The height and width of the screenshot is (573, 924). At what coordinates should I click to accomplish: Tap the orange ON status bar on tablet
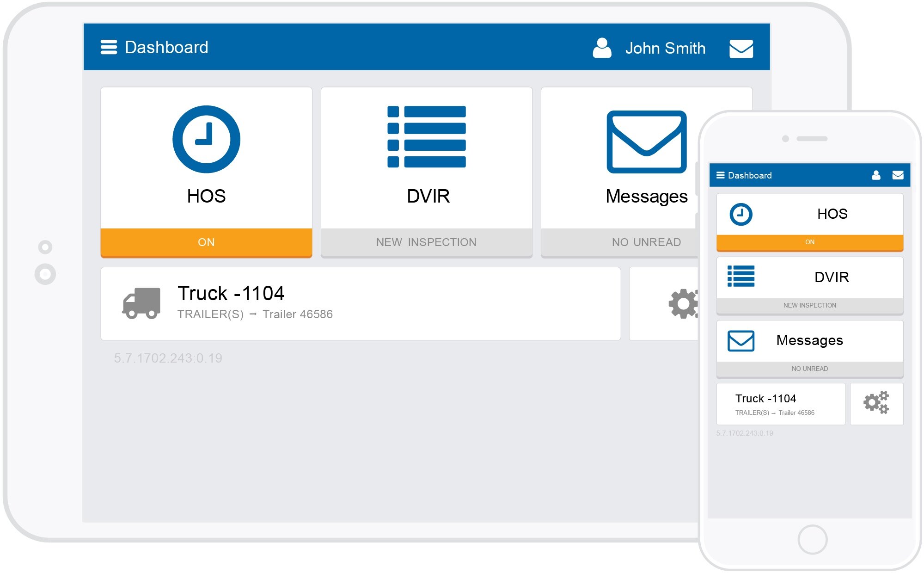206,242
